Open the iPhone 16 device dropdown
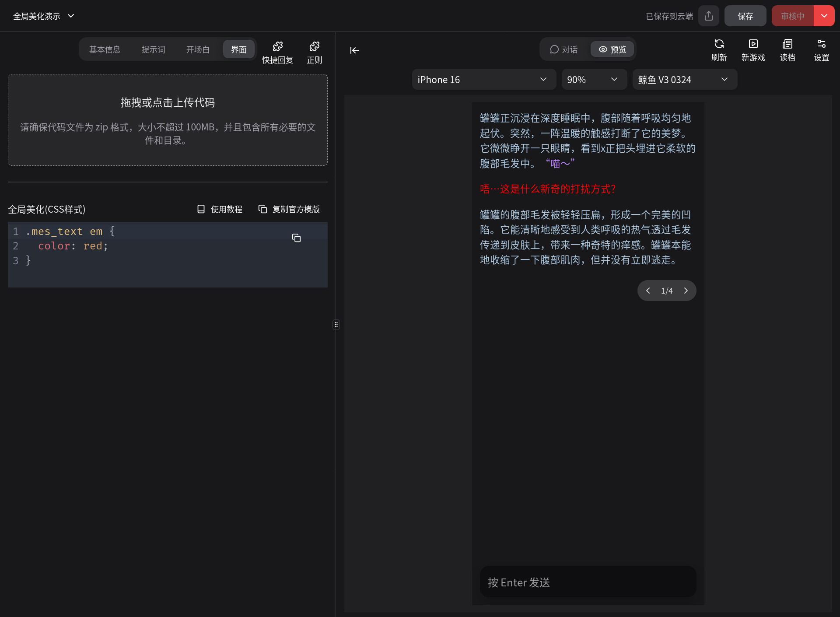840x617 pixels. (483, 80)
